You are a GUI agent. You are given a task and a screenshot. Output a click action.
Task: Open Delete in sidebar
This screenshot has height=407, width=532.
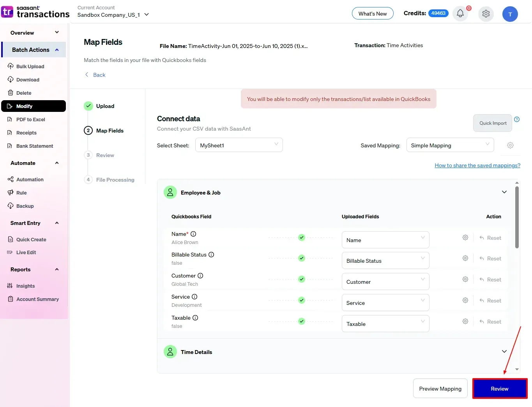pos(34,93)
